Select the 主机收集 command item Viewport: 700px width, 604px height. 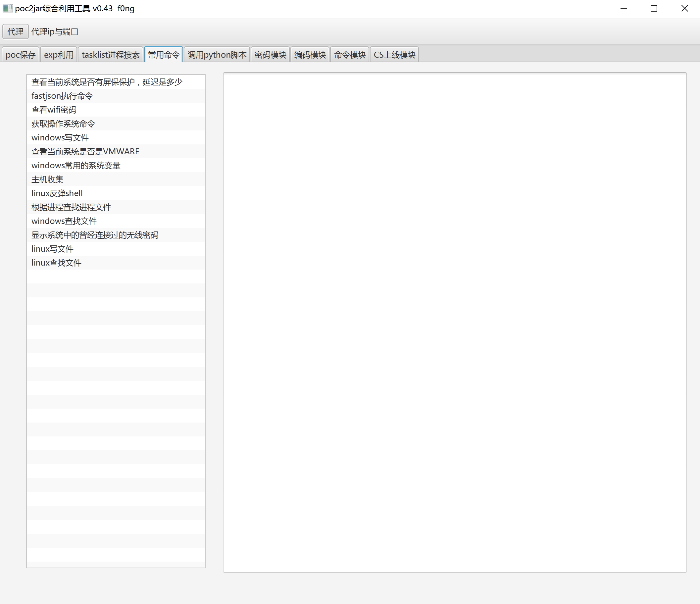[47, 179]
